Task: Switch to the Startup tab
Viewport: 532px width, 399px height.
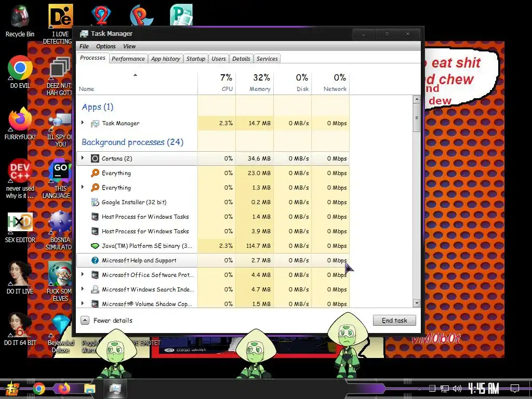Action: [x=196, y=59]
